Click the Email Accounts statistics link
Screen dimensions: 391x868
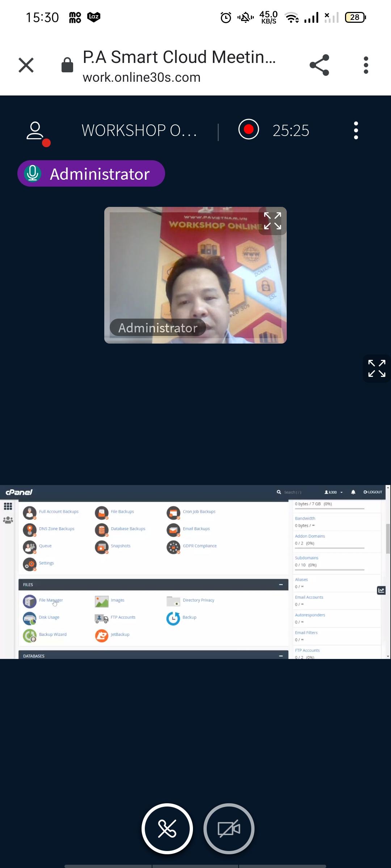click(x=309, y=597)
